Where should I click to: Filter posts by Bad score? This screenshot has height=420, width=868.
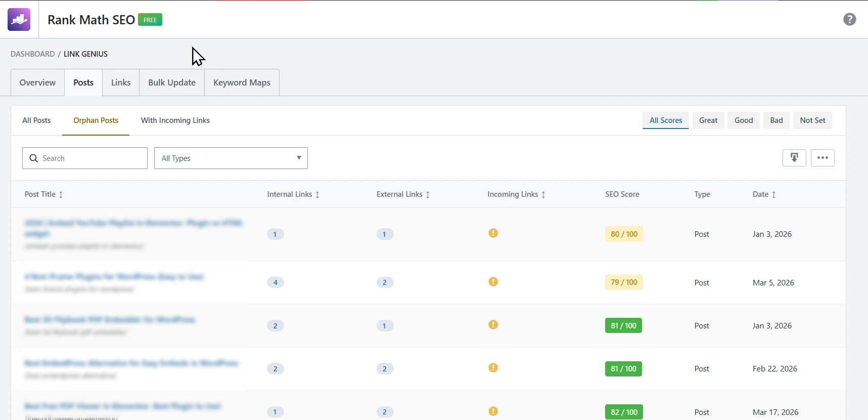776,120
